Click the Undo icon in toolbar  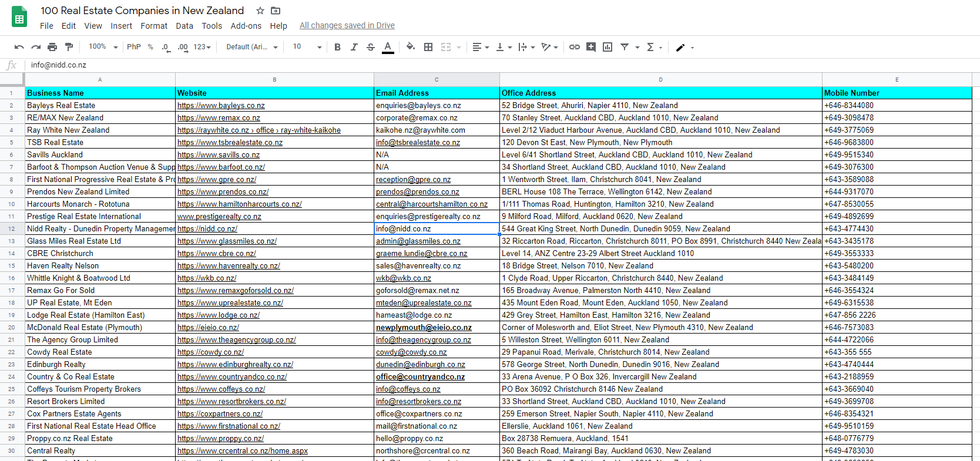[19, 47]
